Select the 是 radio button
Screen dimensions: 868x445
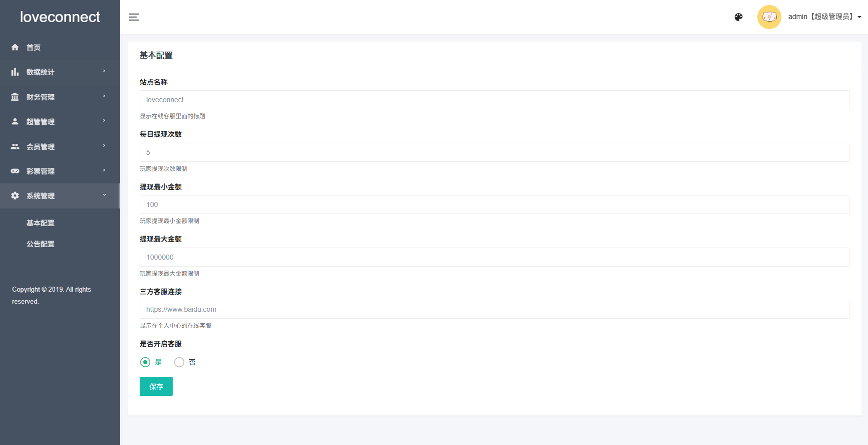point(145,362)
